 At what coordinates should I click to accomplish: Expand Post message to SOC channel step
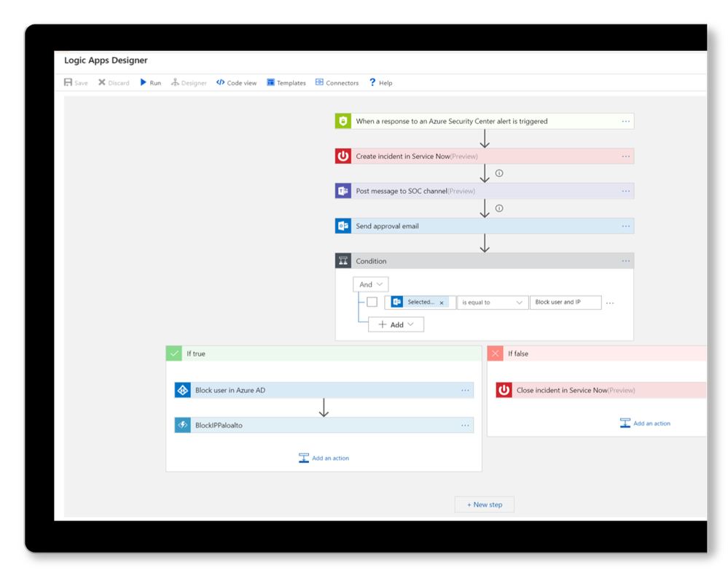485,191
